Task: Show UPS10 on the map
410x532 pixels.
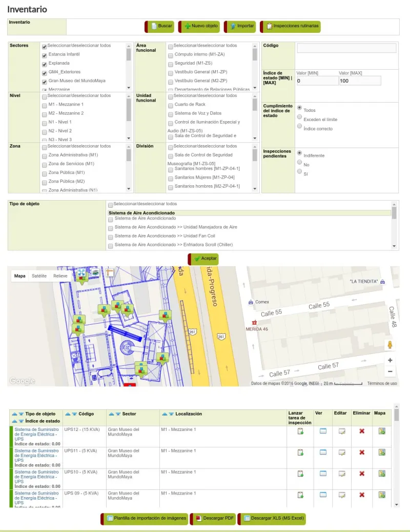Action: (x=382, y=474)
